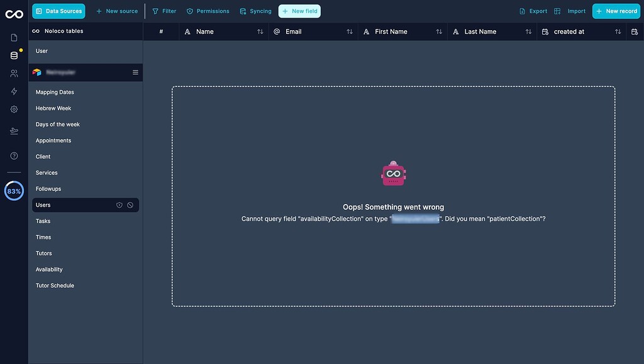This screenshot has height=364, width=644.
Task: Click the shield icon beside the Users table
Action: pyautogui.click(x=119, y=204)
